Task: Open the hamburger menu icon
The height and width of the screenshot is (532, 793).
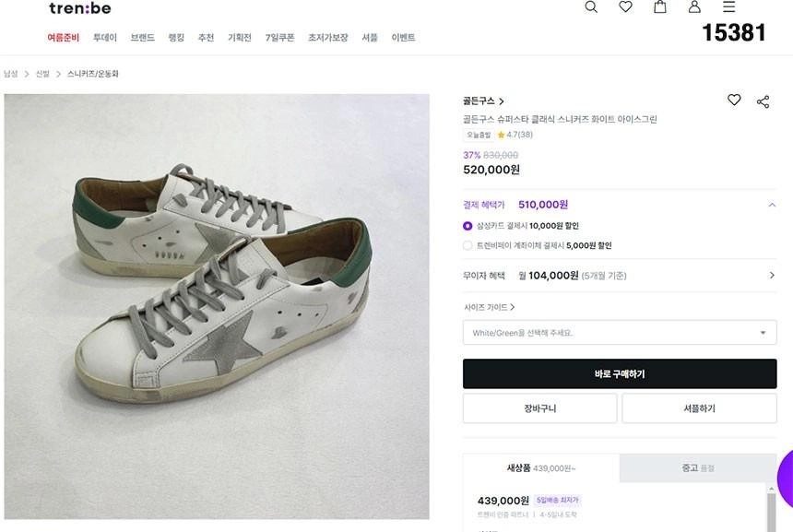Action: point(728,7)
